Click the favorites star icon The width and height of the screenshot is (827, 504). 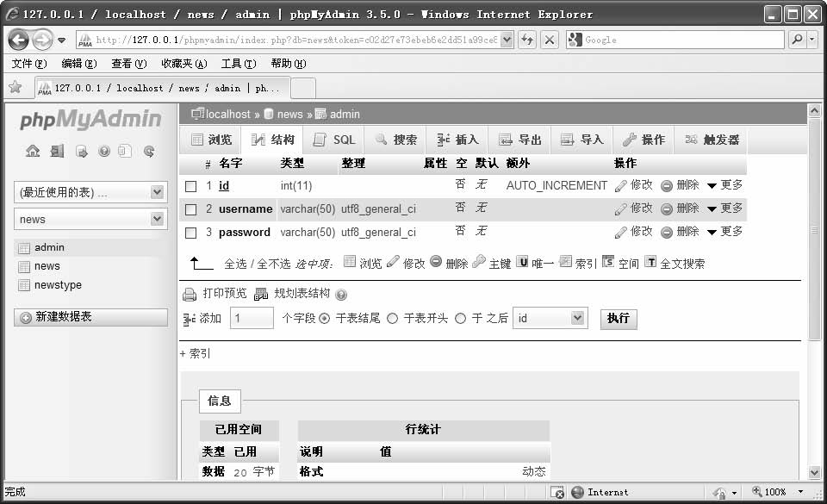coord(16,87)
